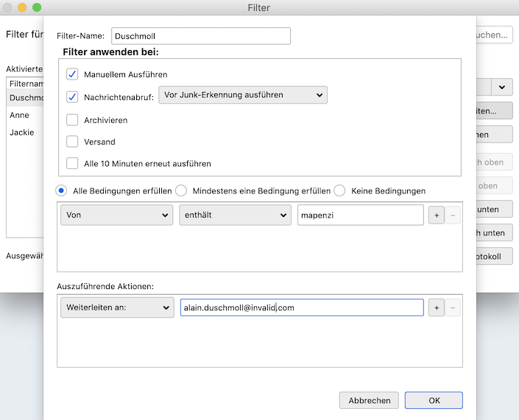Open the Weiterleiten an action dropdown

116,307
